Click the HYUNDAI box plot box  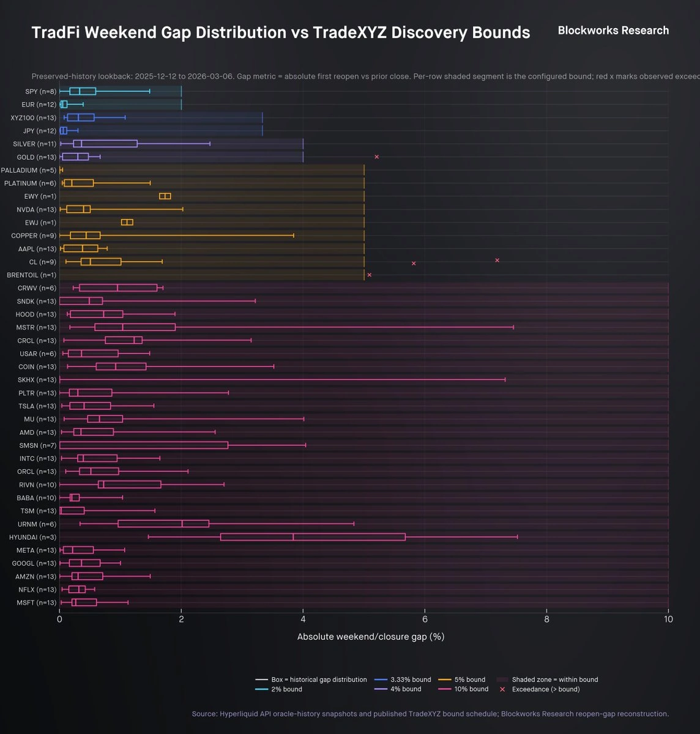(x=313, y=537)
